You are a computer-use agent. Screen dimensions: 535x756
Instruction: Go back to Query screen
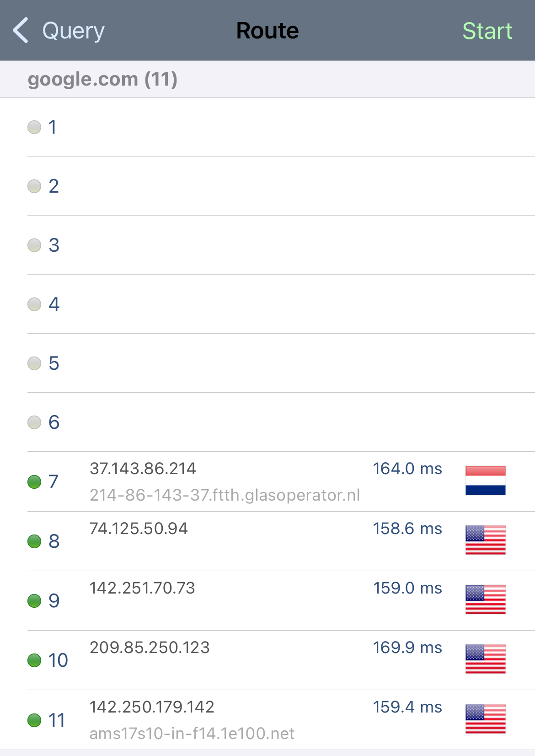[x=59, y=31]
